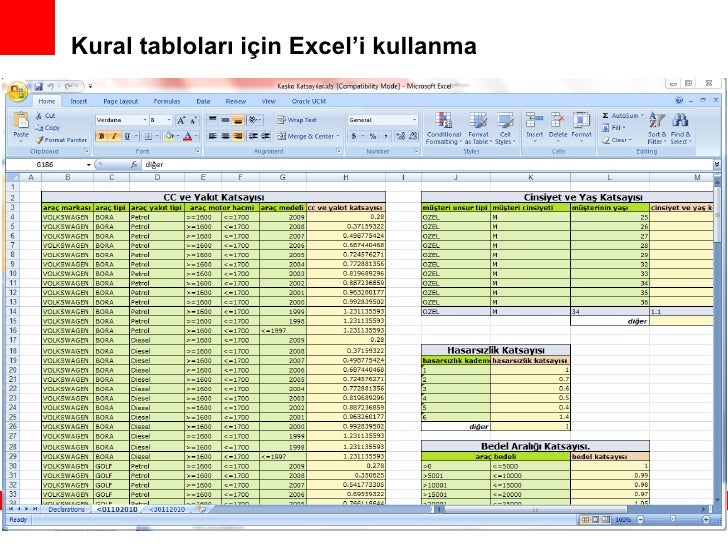728x546 pixels.
Task: Open the Oracle UCM tab
Action: coord(309,101)
